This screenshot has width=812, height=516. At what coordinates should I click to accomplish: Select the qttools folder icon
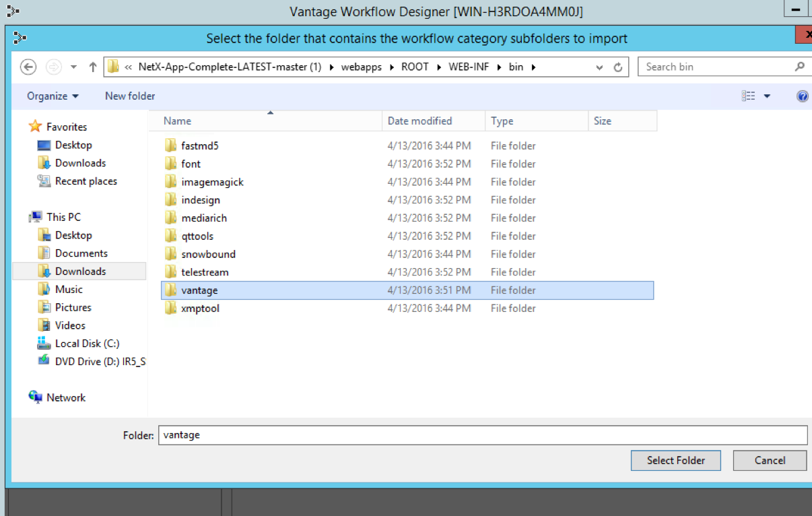[171, 236]
